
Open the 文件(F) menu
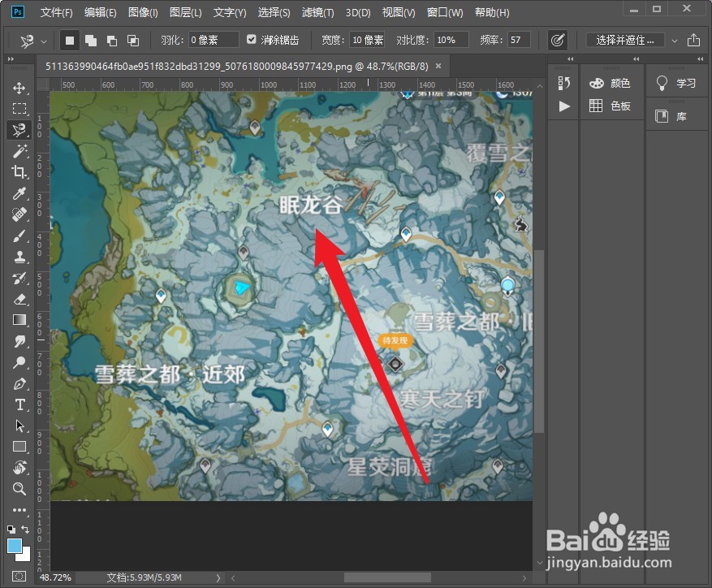[56, 12]
